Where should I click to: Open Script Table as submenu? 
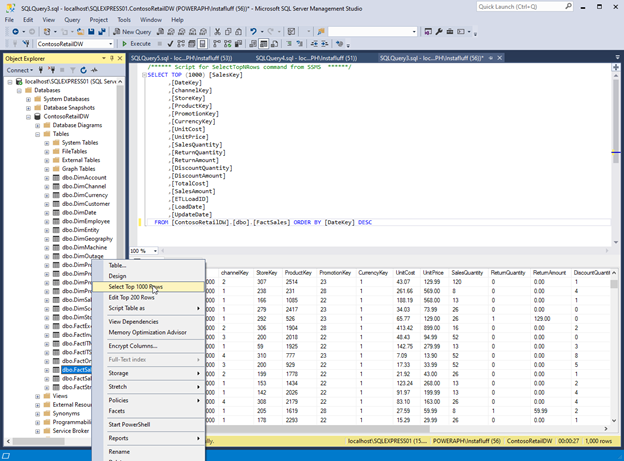(x=148, y=308)
